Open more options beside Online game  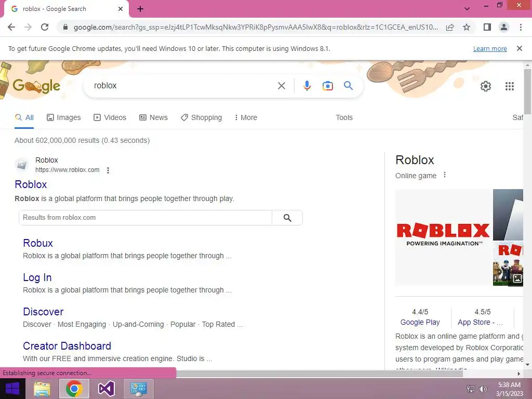pos(445,175)
